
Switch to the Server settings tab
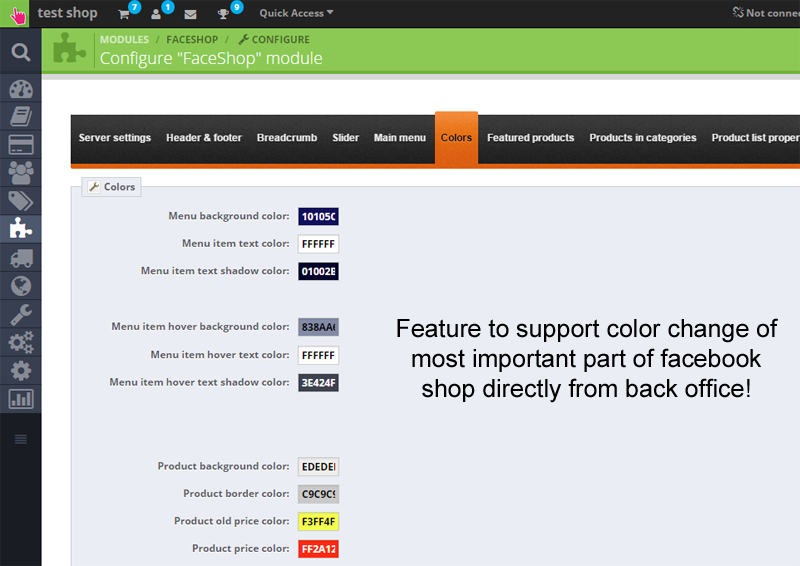tap(115, 138)
